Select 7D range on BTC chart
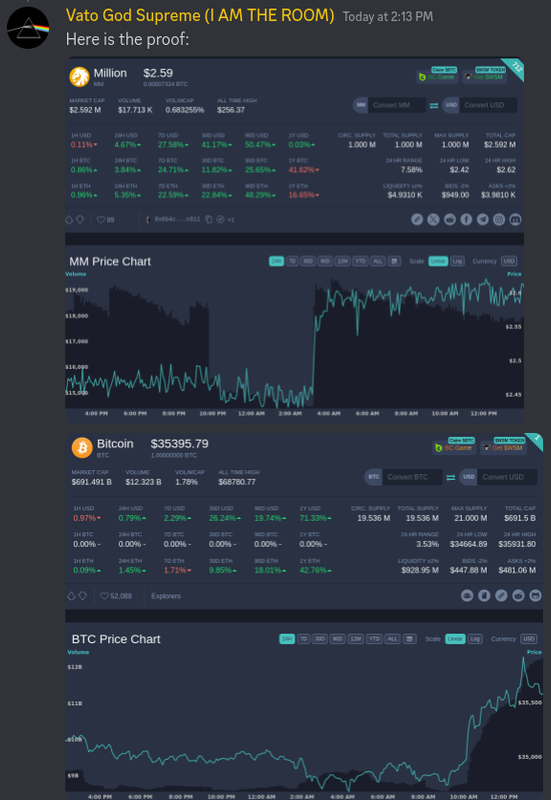The height and width of the screenshot is (800, 551). (x=304, y=639)
